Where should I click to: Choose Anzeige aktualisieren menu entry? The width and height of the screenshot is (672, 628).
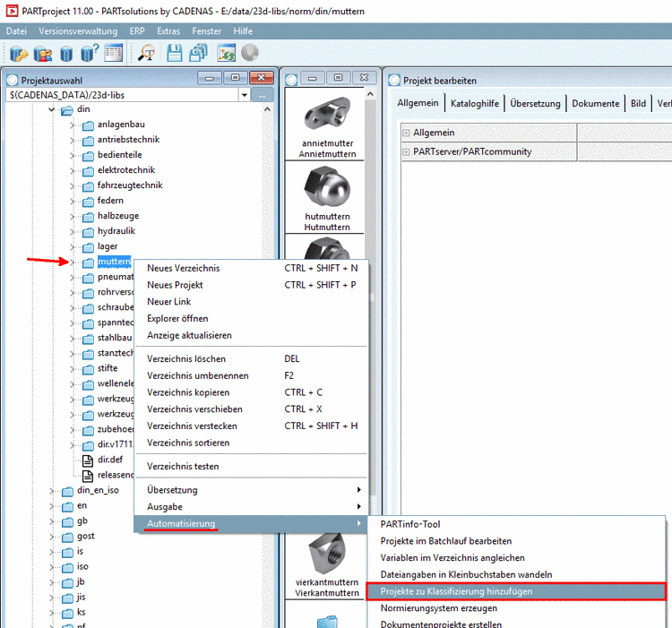pos(252,335)
